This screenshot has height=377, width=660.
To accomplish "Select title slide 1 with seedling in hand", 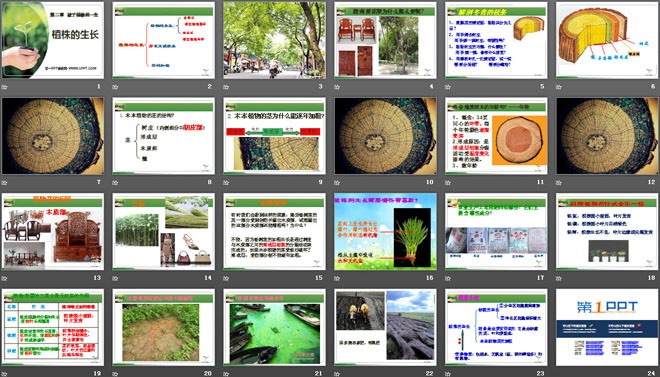I will 53,40.
